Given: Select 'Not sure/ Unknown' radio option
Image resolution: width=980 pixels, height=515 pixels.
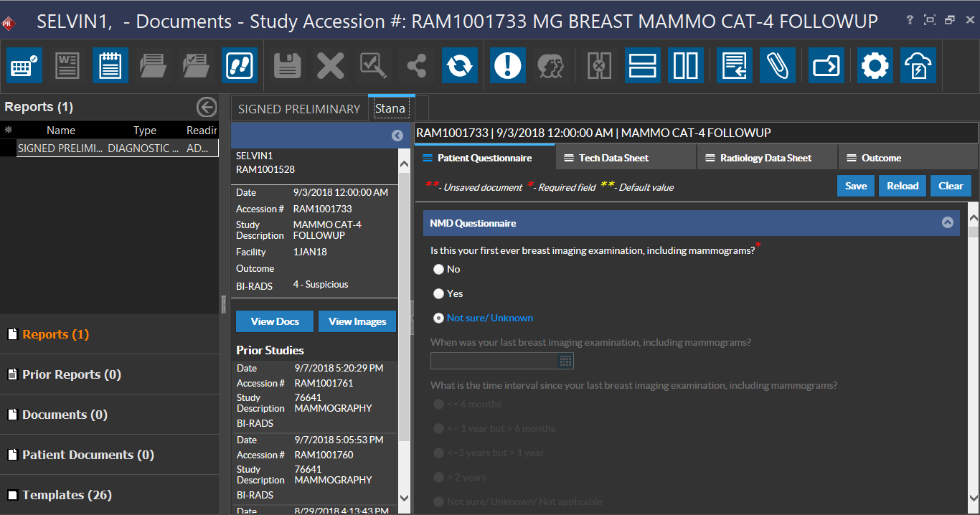Looking at the screenshot, I should click(438, 318).
